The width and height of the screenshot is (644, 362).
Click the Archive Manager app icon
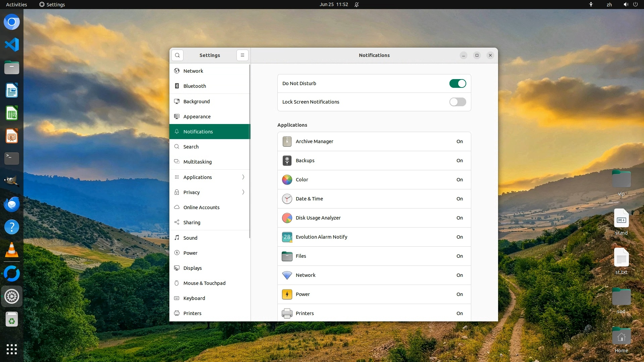tap(287, 141)
